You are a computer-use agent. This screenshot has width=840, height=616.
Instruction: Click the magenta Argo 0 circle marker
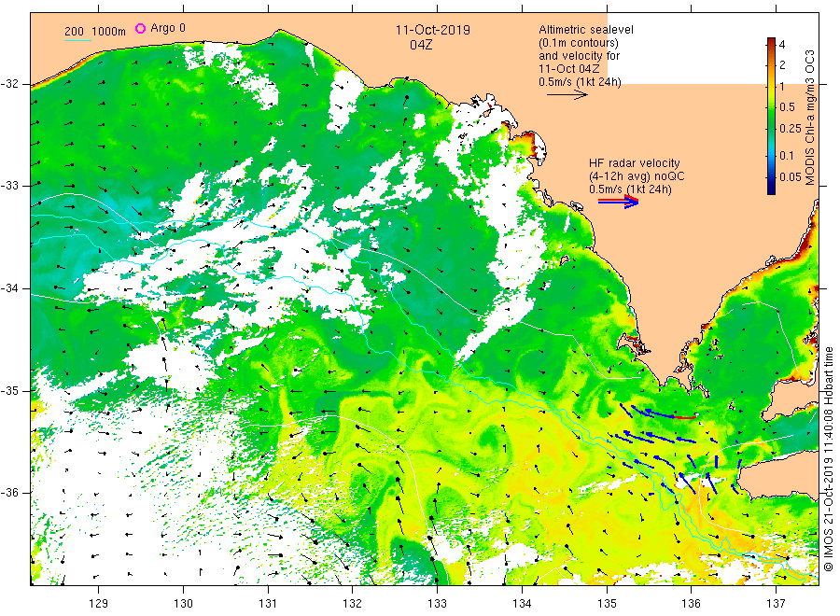coord(140,28)
